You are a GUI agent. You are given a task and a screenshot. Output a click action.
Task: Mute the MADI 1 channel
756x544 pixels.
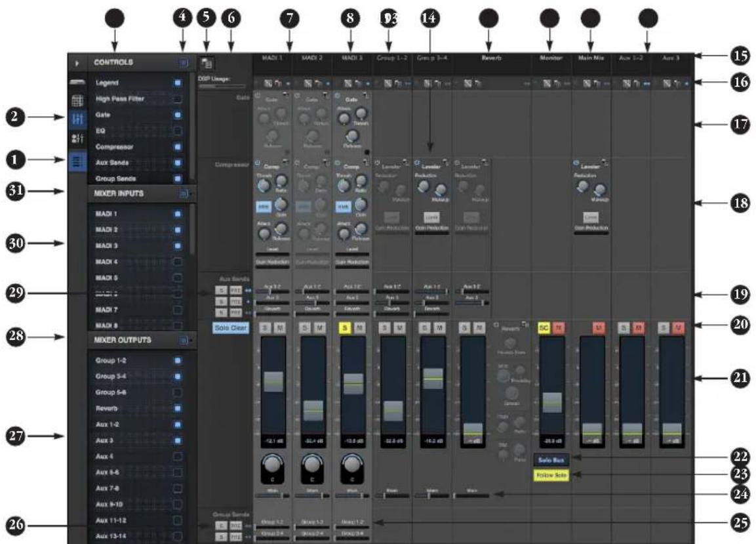click(x=279, y=328)
